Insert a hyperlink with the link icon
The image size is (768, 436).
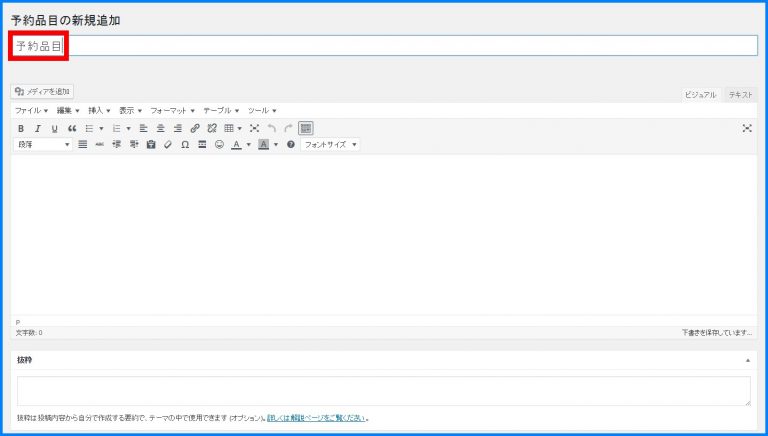coord(195,128)
